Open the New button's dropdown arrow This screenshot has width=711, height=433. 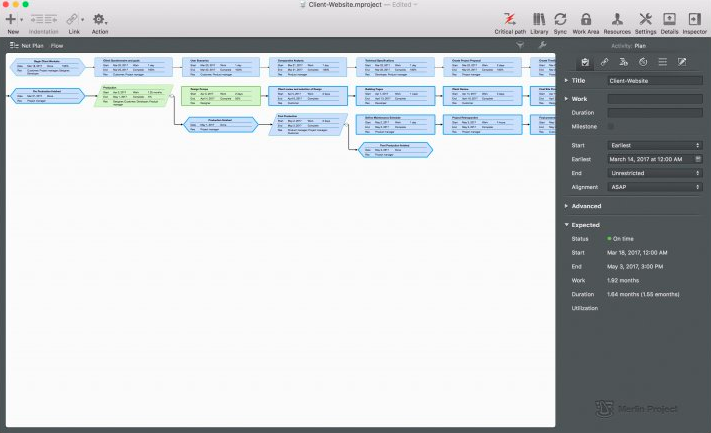pyautogui.click(x=21, y=20)
